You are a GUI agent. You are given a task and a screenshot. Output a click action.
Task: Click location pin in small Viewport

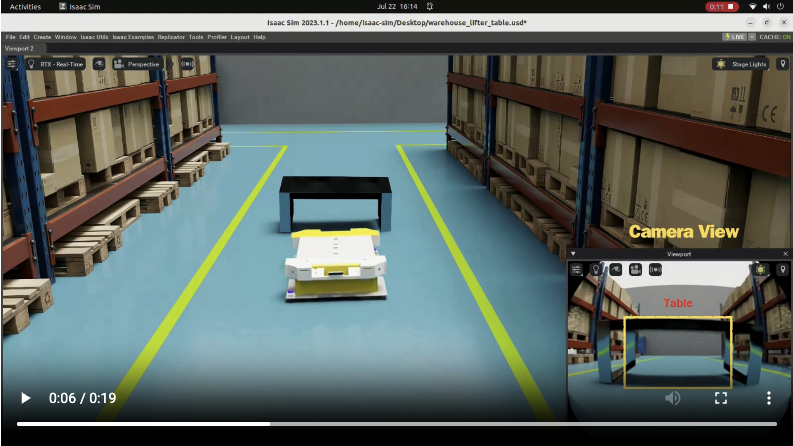(783, 270)
